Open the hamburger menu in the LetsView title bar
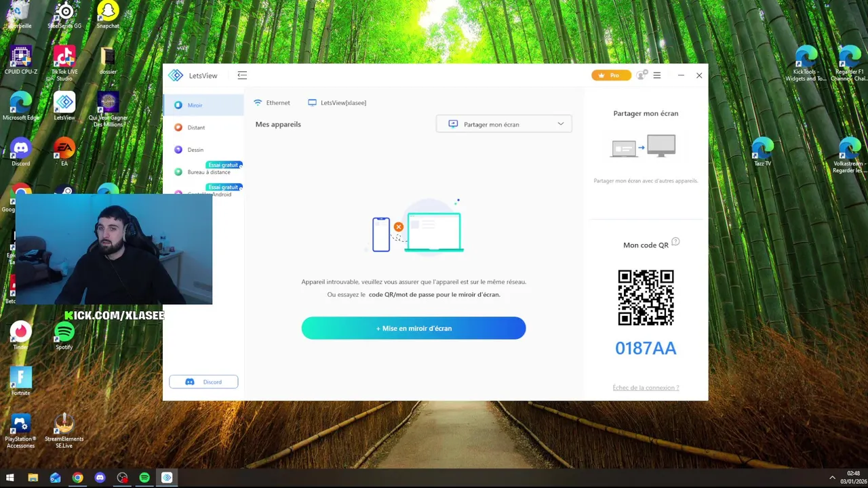Viewport: 868px width, 488px height. point(657,75)
